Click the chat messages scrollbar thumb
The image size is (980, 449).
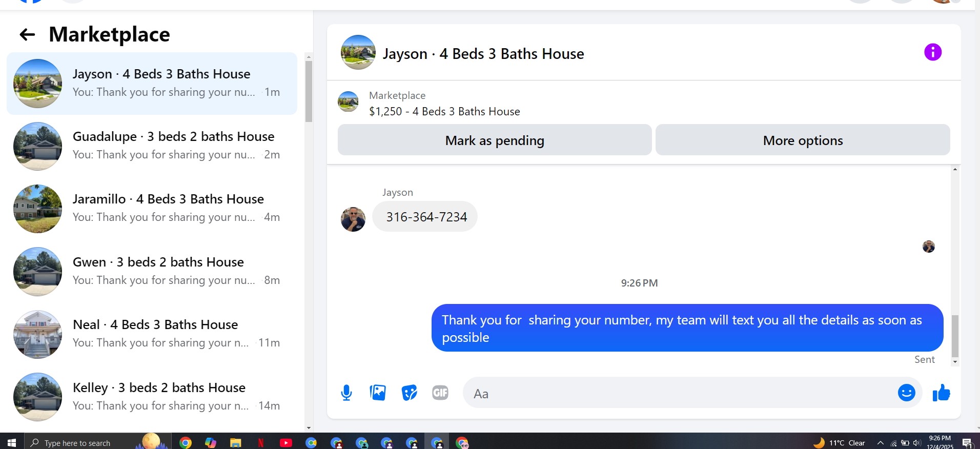coord(955,336)
